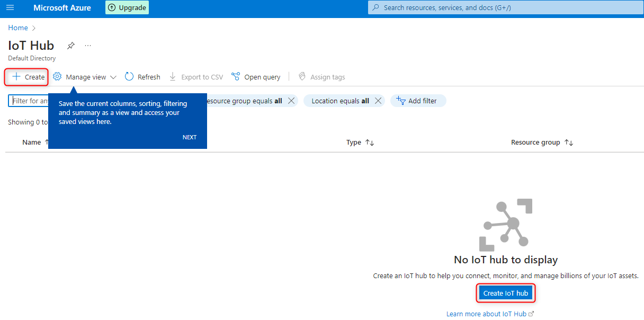Click NEXT in the tooltip
644x320 pixels.
190,137
